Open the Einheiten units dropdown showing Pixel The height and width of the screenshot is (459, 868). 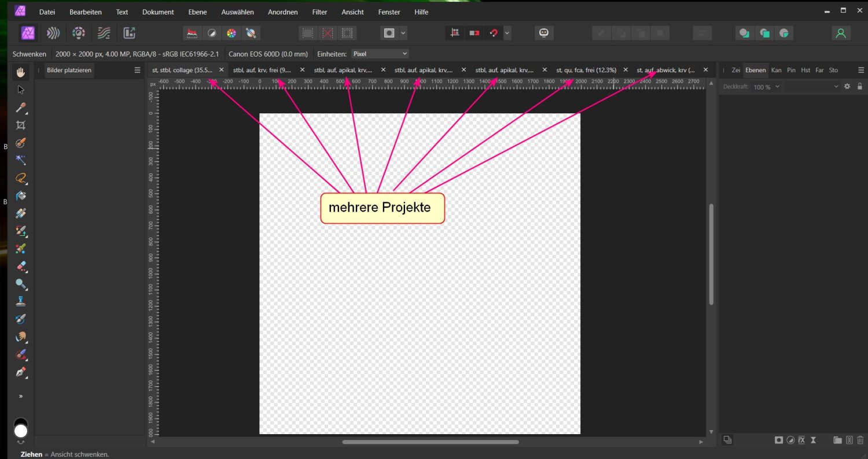(379, 54)
